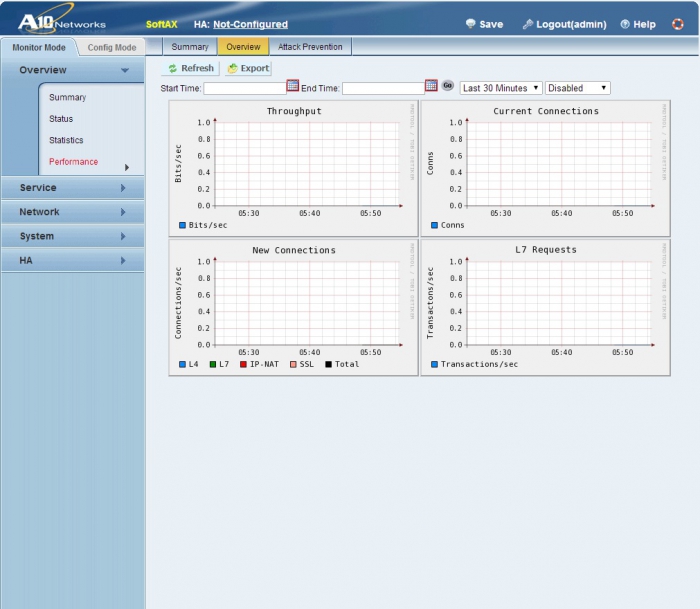This screenshot has height=609, width=700.
Task: Open the Attack Prevention tab
Action: pyautogui.click(x=310, y=47)
